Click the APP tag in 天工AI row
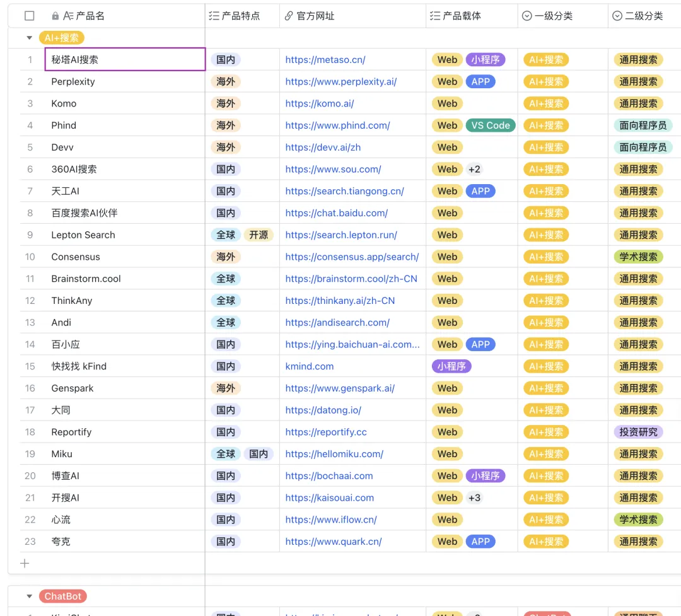This screenshot has height=616, width=681. pos(480,191)
